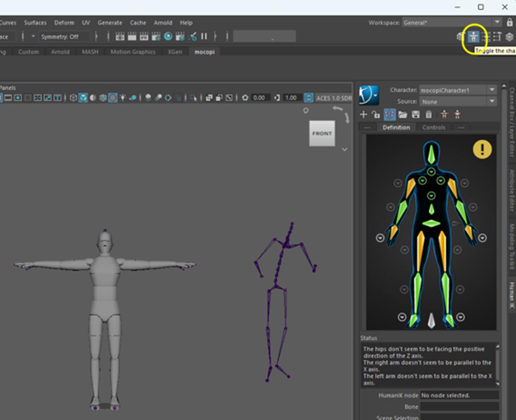Click the gamma value field showing 1.00

click(291, 98)
